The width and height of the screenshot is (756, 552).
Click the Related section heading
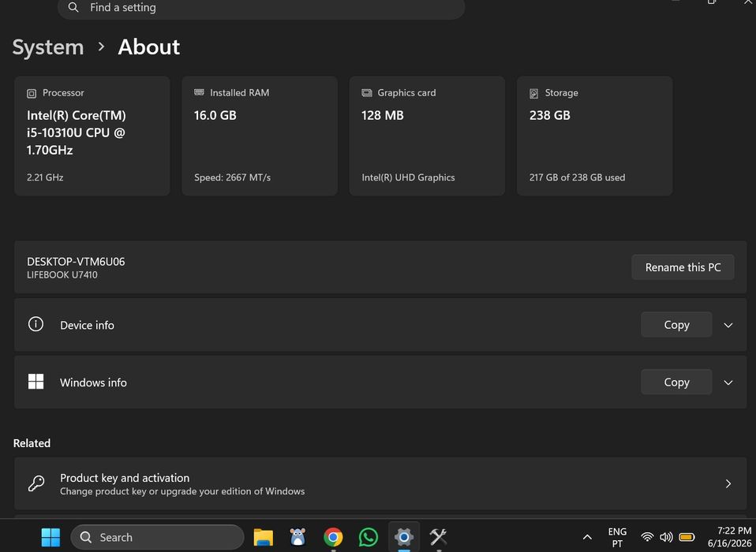tap(32, 443)
